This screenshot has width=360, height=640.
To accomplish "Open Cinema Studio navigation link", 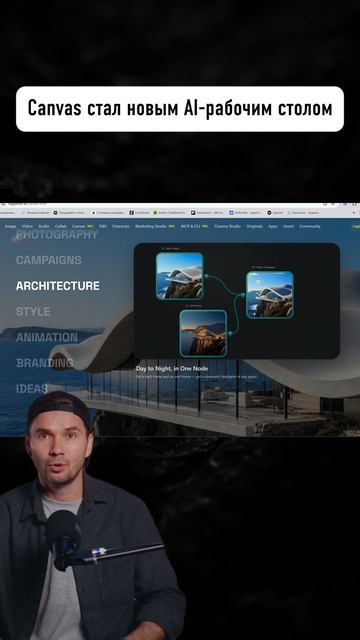I will (x=227, y=226).
